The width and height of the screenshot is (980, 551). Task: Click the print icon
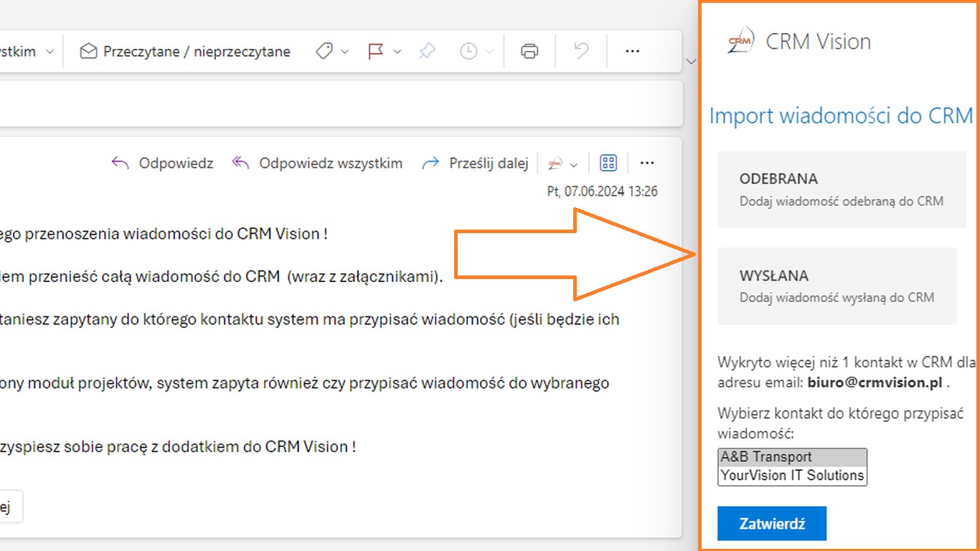529,52
